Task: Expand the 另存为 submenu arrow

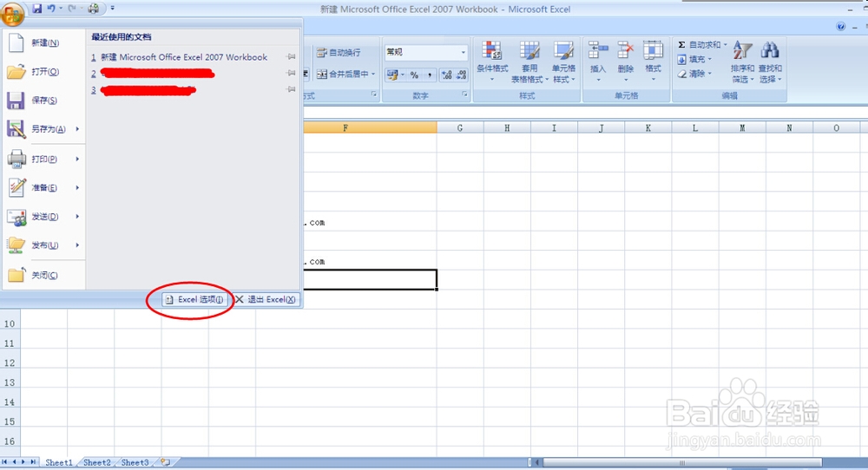Action: tap(77, 129)
